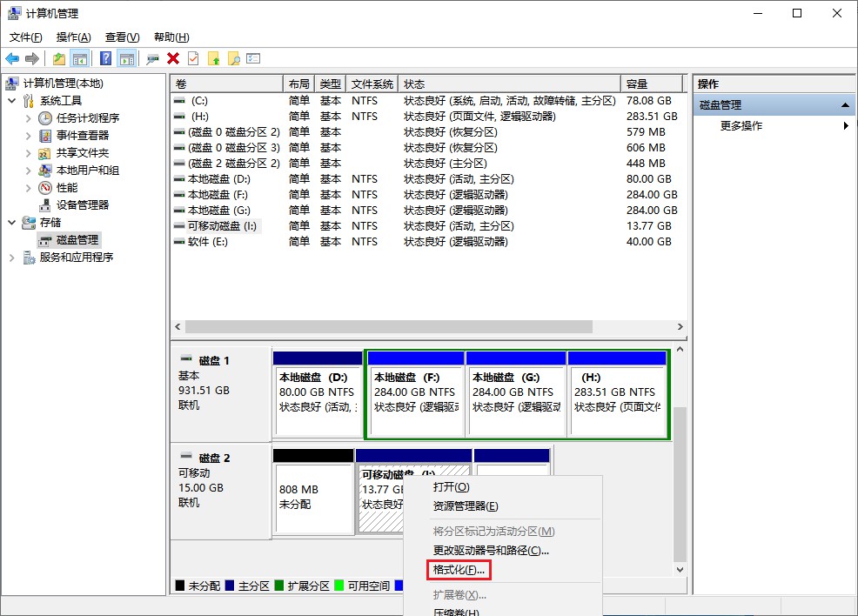Select 本地磁盘 (D:) partition block on 磁盘 1
Image resolution: width=858 pixels, height=616 pixels.
[x=318, y=394]
